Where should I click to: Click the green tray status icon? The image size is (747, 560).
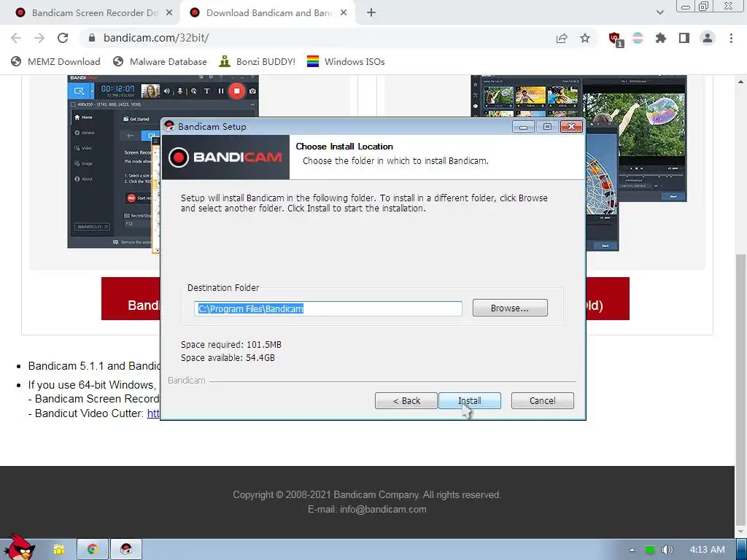coord(649,550)
